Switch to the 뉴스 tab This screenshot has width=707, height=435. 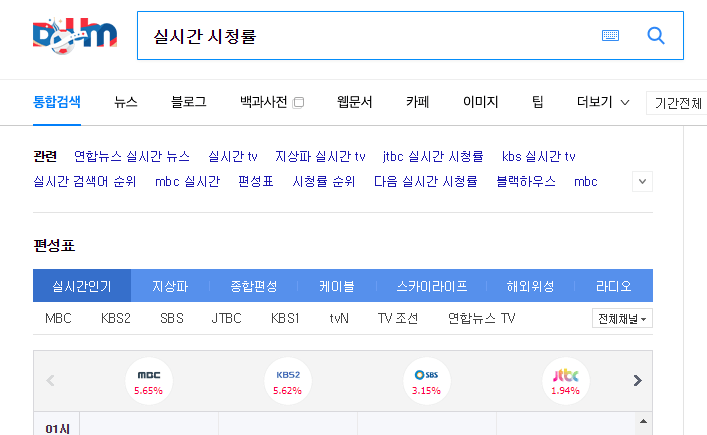126,102
